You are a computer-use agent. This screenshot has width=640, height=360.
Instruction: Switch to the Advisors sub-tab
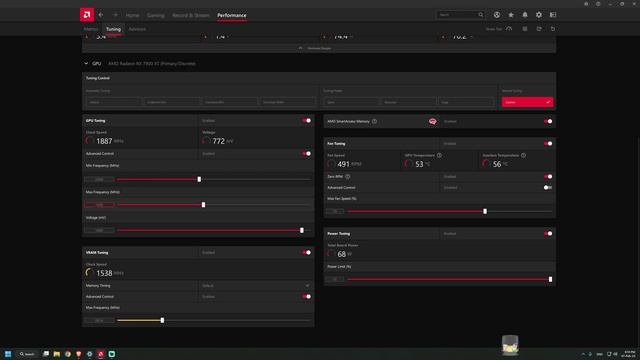[137, 29]
